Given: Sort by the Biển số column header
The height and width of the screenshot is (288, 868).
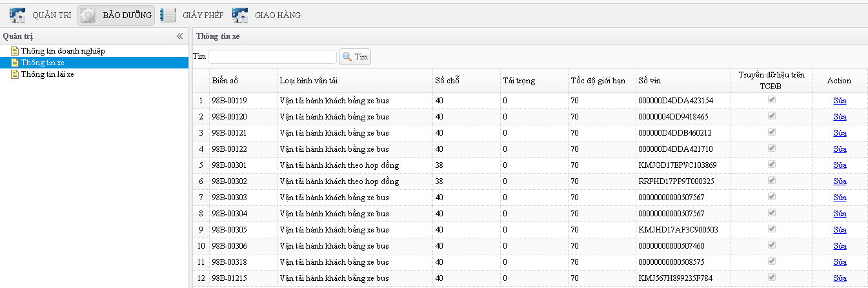Looking at the screenshot, I should 225,81.
